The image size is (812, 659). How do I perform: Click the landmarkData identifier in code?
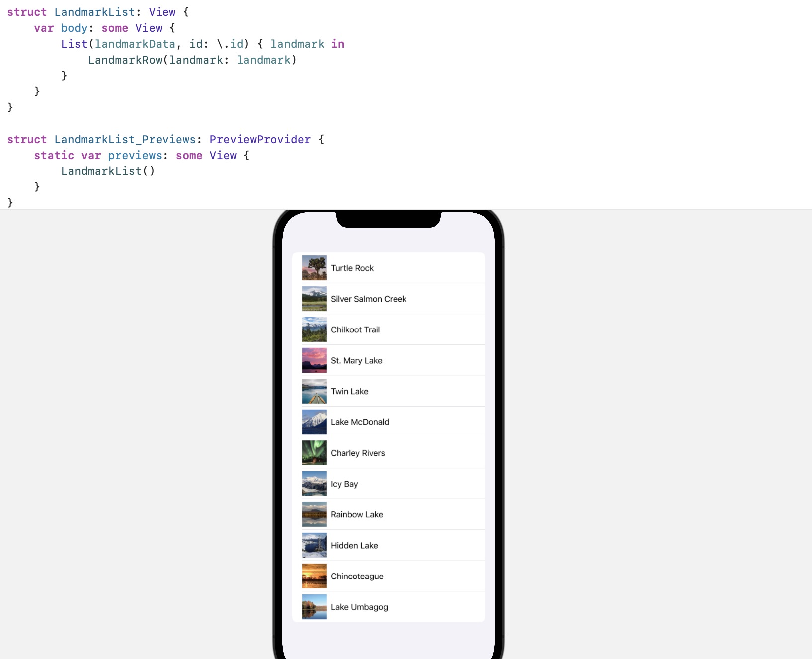click(135, 44)
